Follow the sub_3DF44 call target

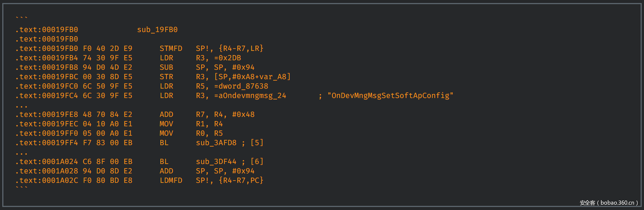click(216, 162)
